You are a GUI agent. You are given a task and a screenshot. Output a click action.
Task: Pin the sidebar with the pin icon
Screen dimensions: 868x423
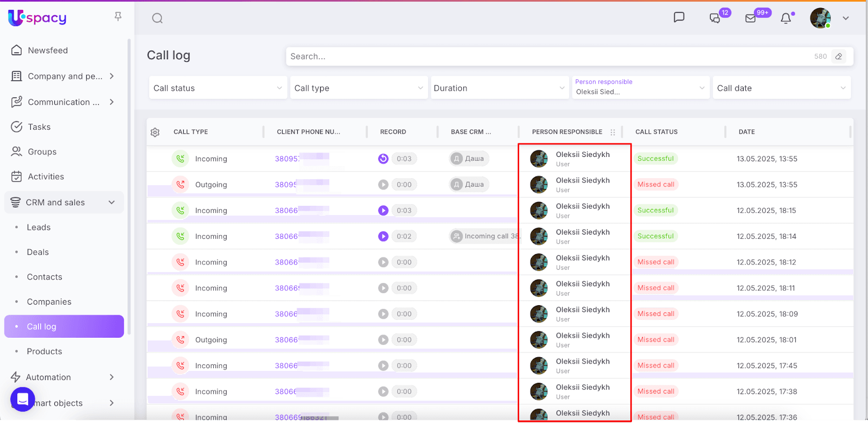click(118, 17)
